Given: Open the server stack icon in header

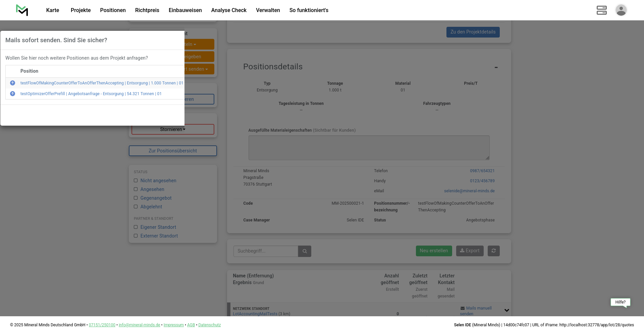Looking at the screenshot, I should 601,10.
